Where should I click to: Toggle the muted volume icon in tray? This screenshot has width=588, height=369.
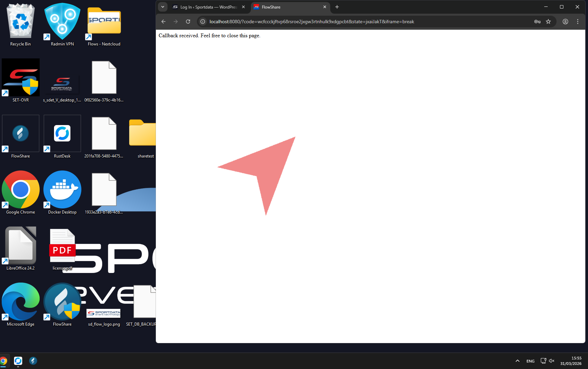551,361
